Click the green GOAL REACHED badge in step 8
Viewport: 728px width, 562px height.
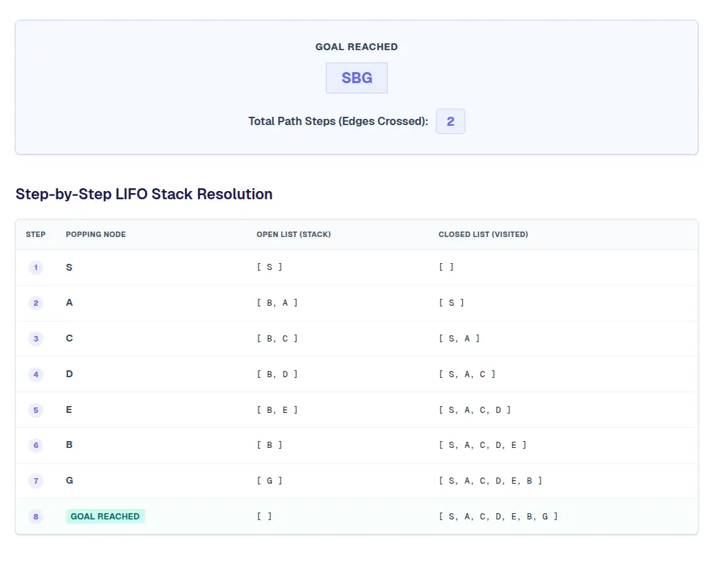pos(105,517)
